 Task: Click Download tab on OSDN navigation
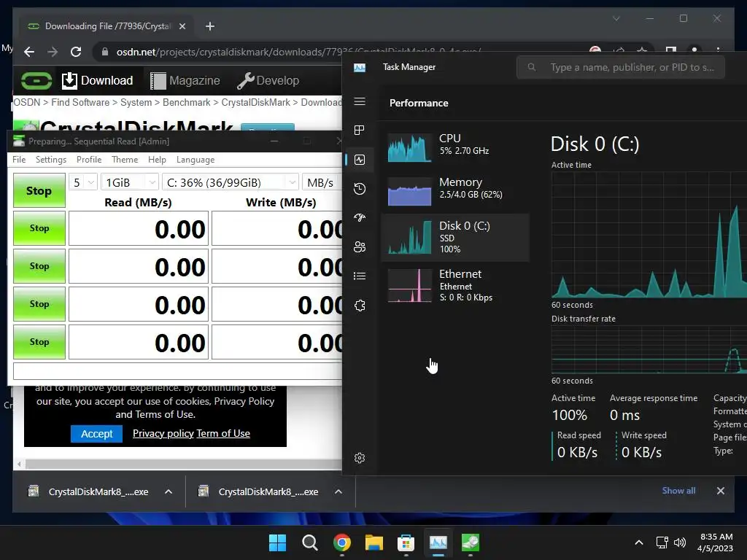coord(98,80)
